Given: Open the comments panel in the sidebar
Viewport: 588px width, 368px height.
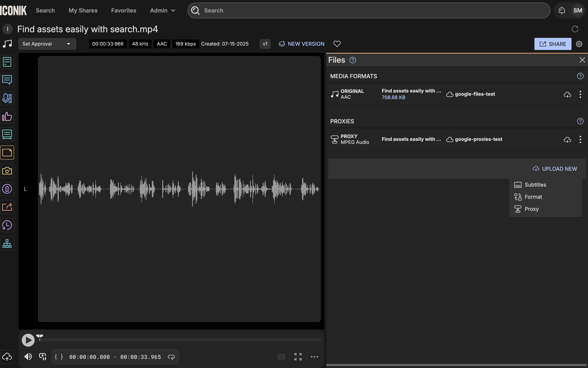Looking at the screenshot, I should pos(7,80).
